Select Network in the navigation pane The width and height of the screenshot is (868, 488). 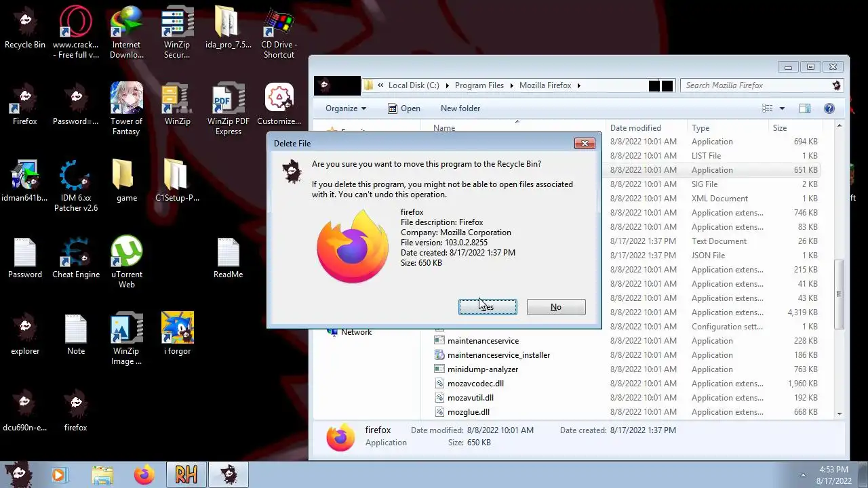356,332
